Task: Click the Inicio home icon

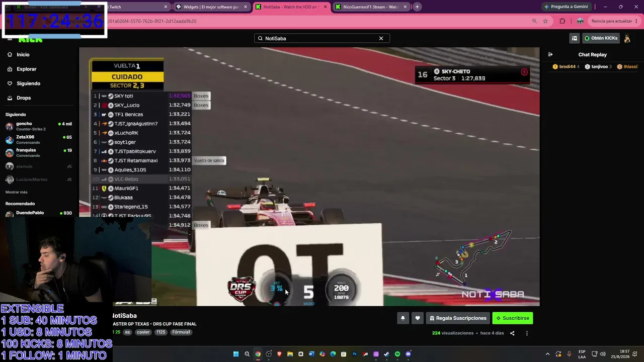Action: coord(10,54)
